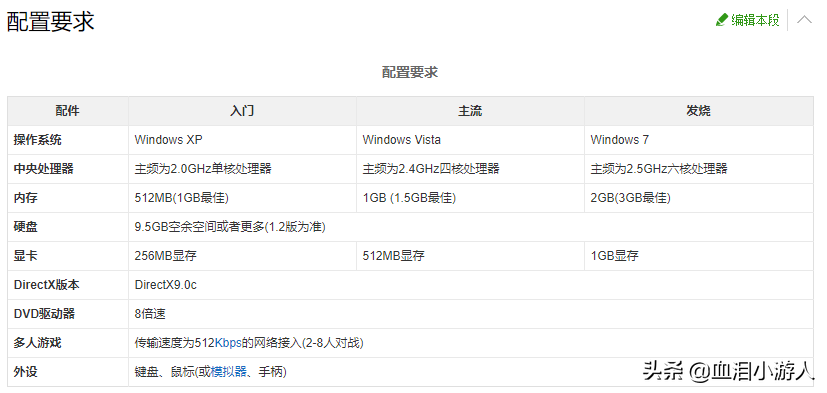Click the 头条 @血泪小游人 watermark
Image resolution: width=827 pixels, height=393 pixels.
tap(728, 371)
